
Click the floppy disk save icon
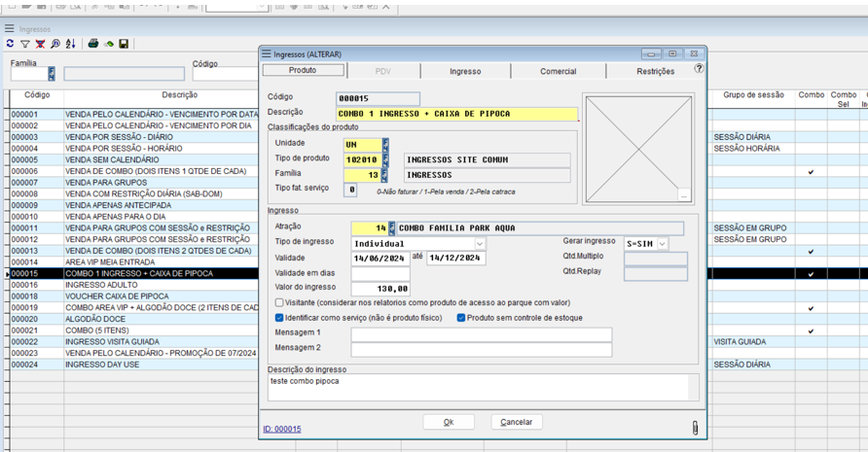pyautogui.click(x=125, y=44)
